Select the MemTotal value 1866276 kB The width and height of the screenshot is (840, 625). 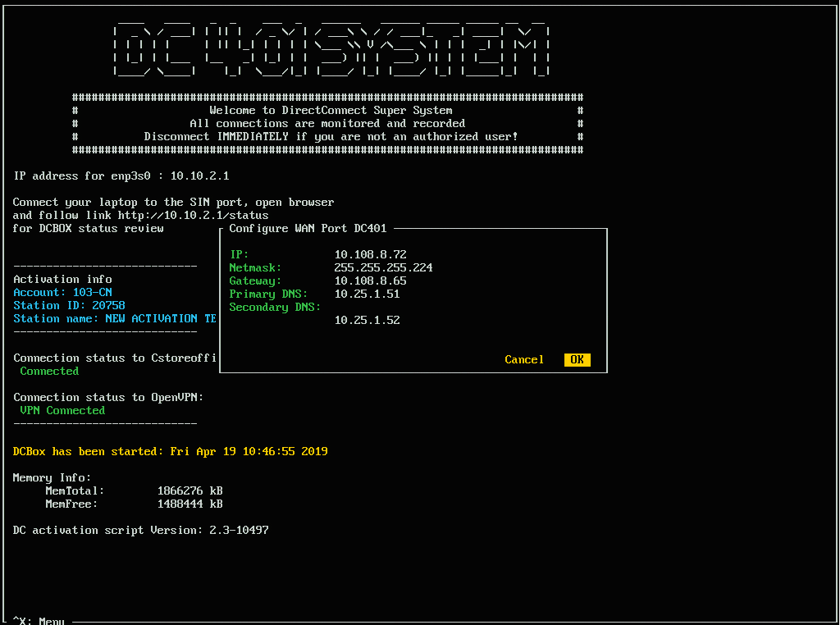pyautogui.click(x=189, y=490)
